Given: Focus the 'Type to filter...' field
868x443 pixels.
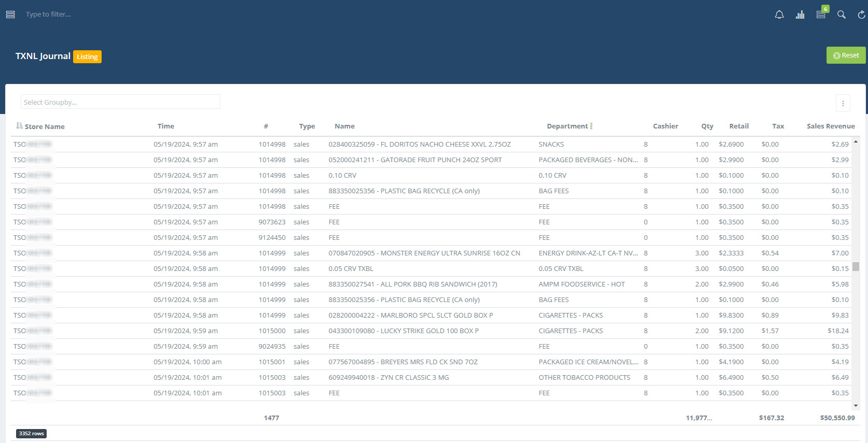Looking at the screenshot, I should 48,14.
